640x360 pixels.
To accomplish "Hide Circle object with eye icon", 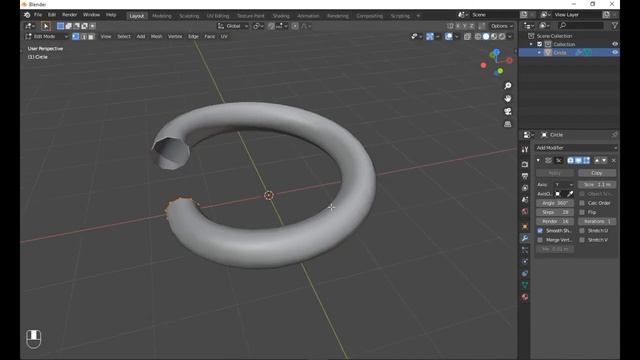I will 615,52.
